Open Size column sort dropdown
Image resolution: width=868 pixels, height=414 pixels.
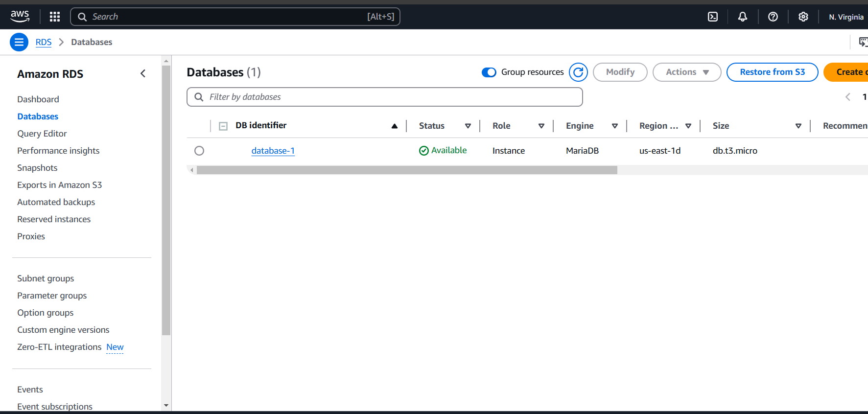pyautogui.click(x=798, y=126)
